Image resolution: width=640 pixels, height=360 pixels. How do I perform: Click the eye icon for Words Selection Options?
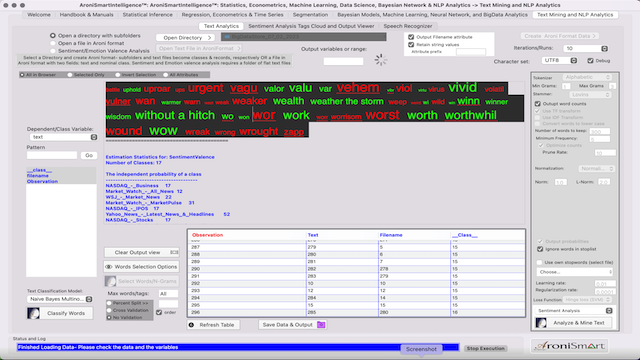coord(109,267)
